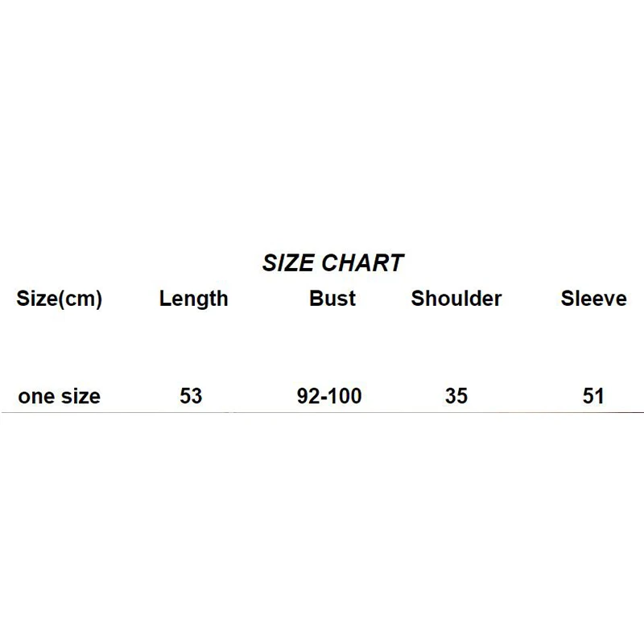The image size is (644, 644).
Task: Click the 'one size' row label
Action: [59, 396]
